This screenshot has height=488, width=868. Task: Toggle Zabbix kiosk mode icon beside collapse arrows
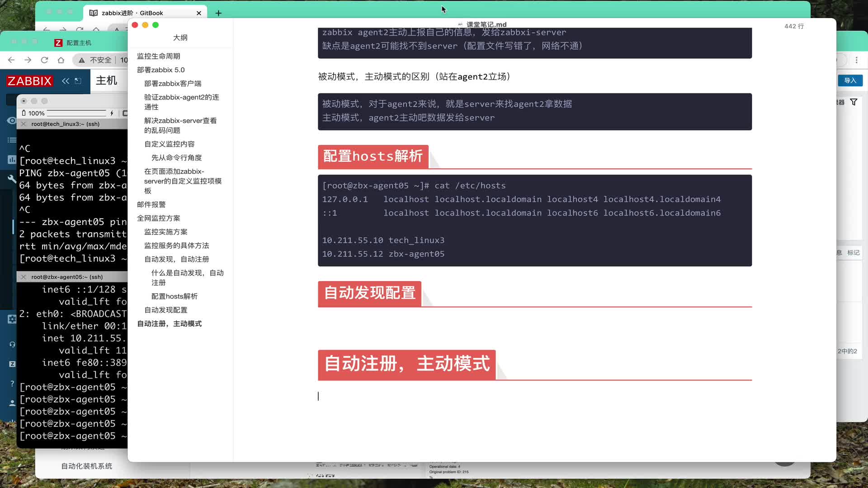pyautogui.click(x=78, y=81)
